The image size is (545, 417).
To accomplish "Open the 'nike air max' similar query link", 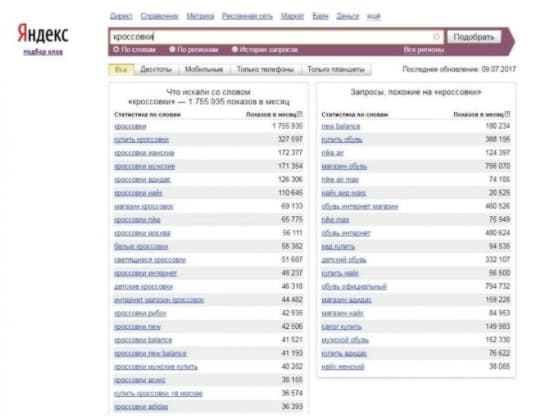I will (x=340, y=180).
